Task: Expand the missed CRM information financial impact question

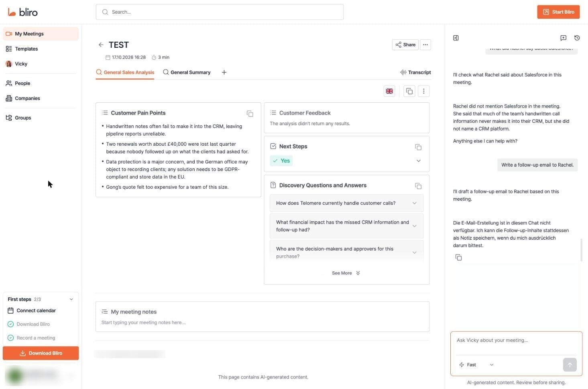Action: tap(346, 226)
